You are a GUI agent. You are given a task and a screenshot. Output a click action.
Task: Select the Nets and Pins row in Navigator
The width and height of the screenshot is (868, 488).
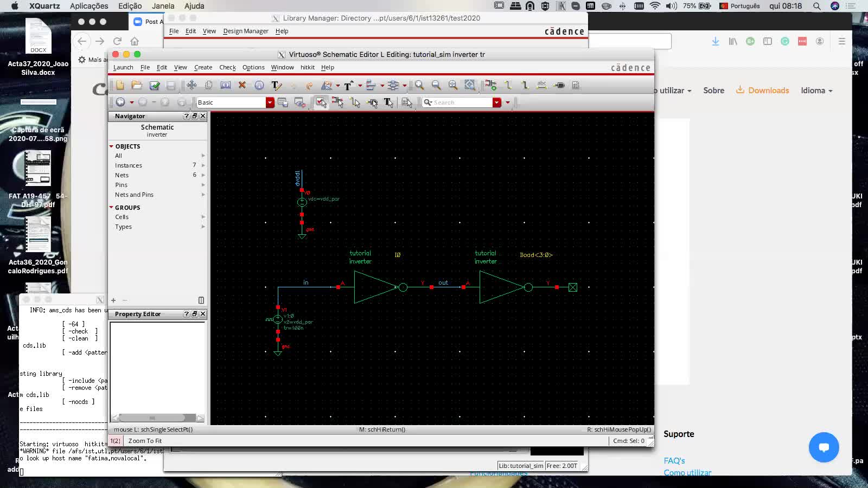click(157, 195)
